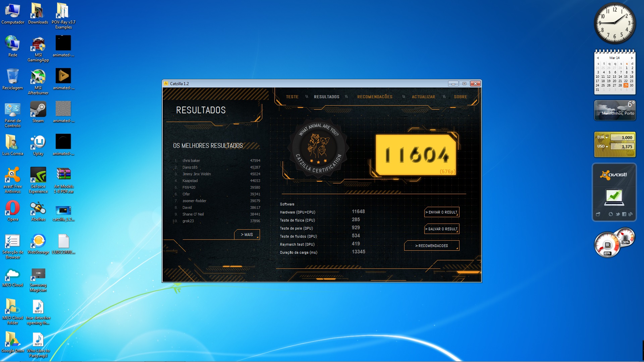644x362 pixels.
Task: Click Twitter icon in avast gadget
Action: click(x=618, y=214)
